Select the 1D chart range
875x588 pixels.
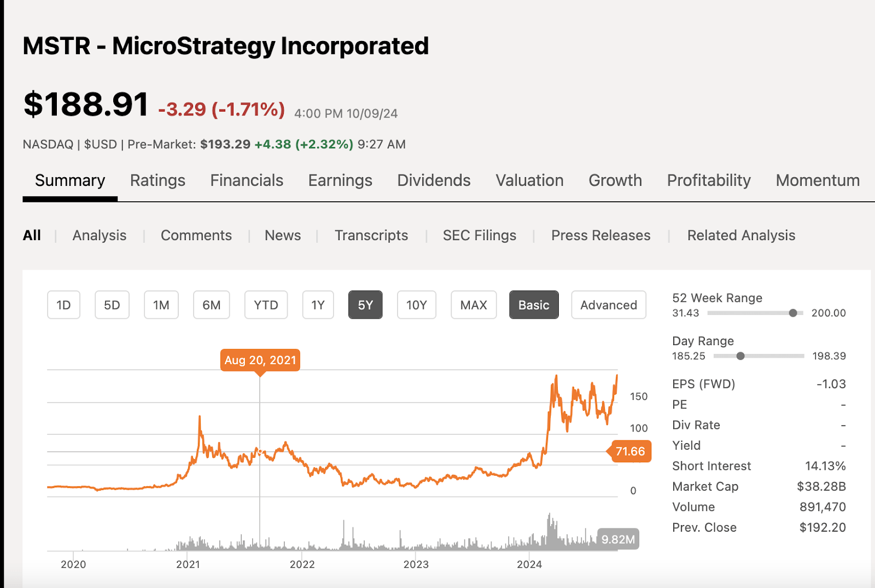pos(63,305)
